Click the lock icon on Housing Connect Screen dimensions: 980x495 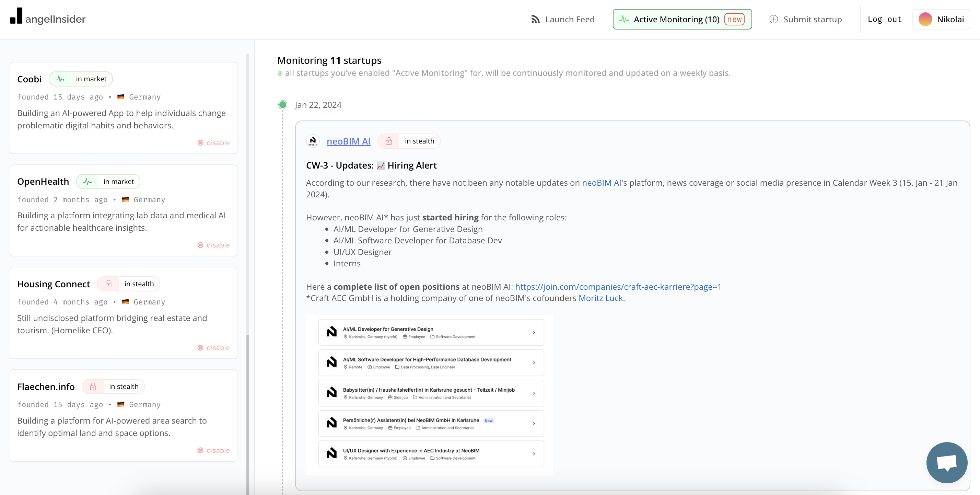tap(108, 284)
